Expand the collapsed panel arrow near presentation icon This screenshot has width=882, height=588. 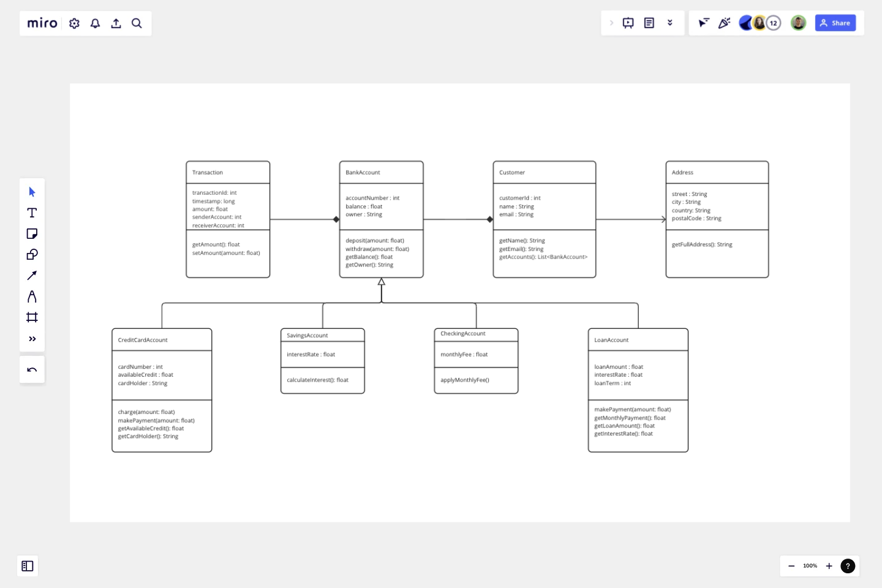tap(611, 23)
